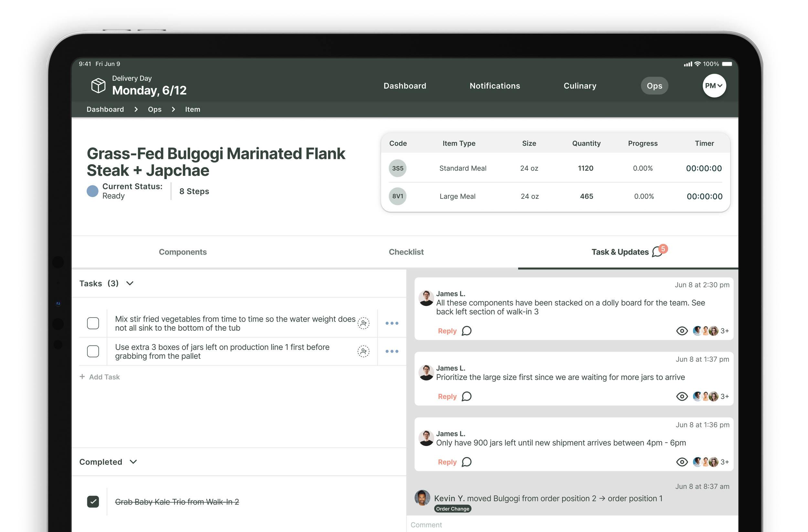Collapse the Completed section chevron
This screenshot has height=532, width=808.
[133, 462]
